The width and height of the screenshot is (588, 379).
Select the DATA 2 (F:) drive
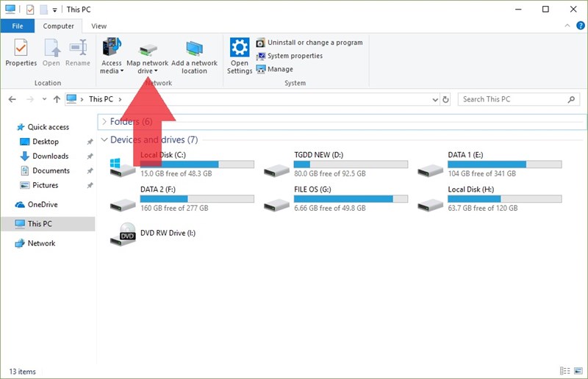click(182, 199)
